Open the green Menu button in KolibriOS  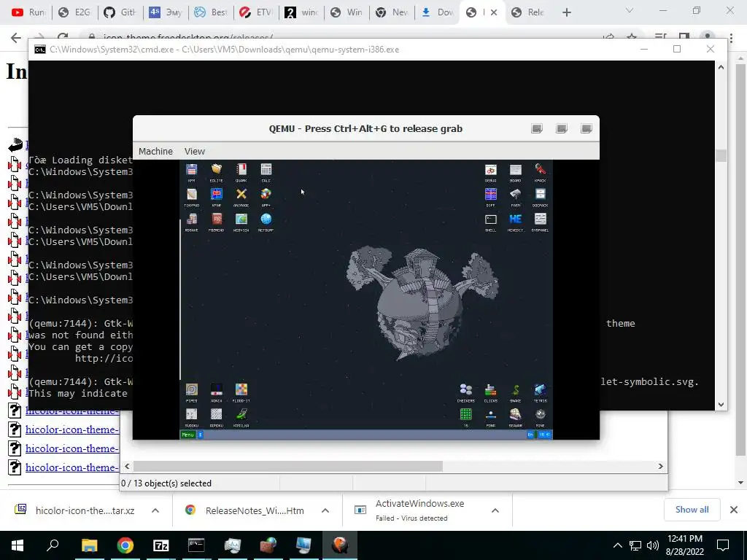[187, 435]
